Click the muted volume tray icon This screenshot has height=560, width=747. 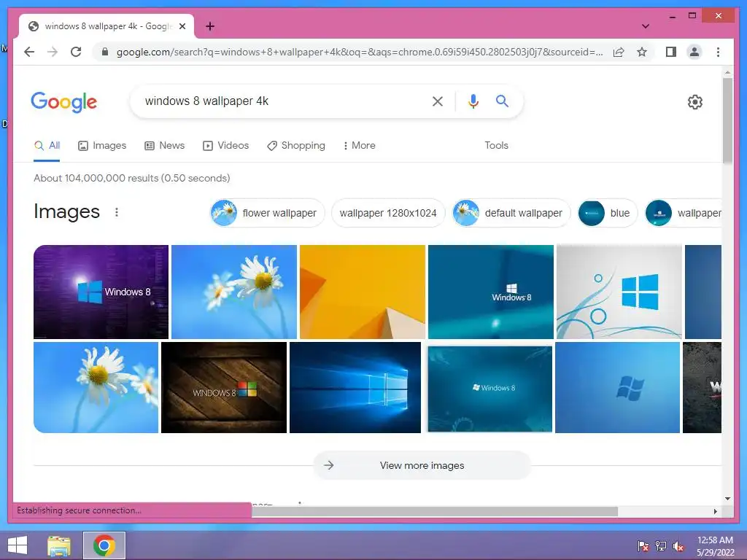pyautogui.click(x=678, y=545)
